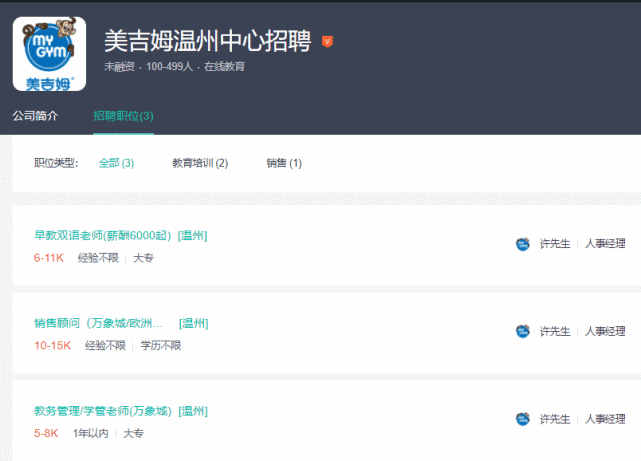Viewport: 641px width, 461px height.
Task: Open 教务管理/学管老师(万象城) job posting
Action: pyautogui.click(x=103, y=411)
